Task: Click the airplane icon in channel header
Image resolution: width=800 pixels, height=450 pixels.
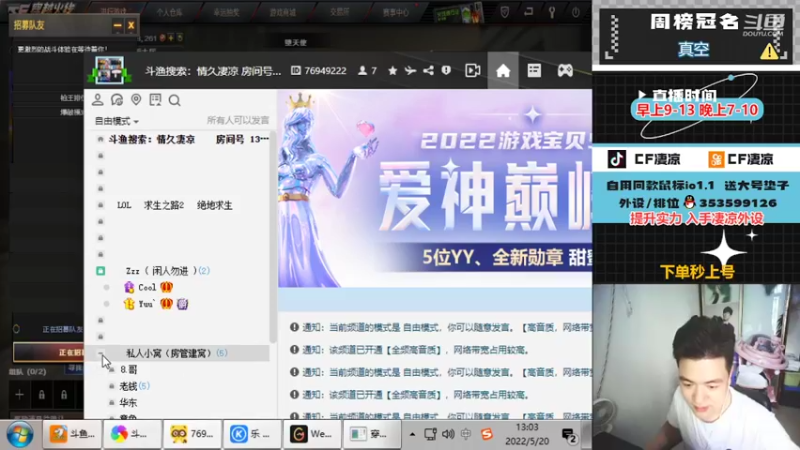Action: click(x=410, y=70)
